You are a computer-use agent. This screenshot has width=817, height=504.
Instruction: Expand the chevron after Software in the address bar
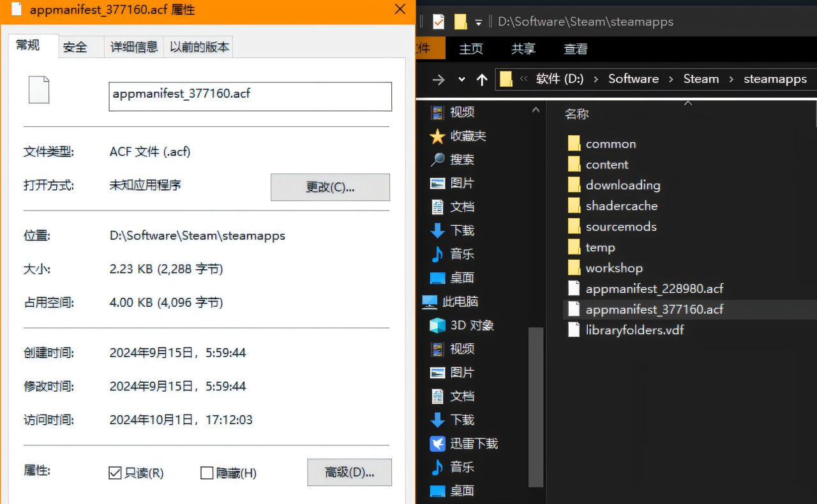(x=671, y=79)
